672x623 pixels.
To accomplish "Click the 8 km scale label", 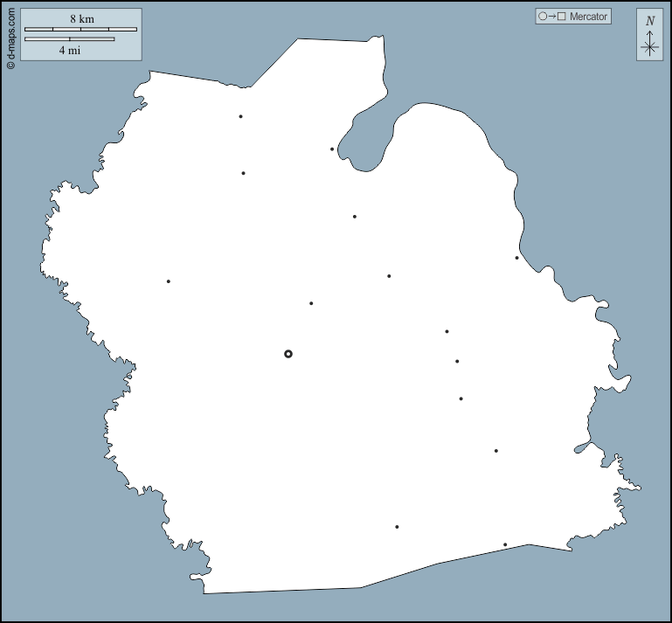I will (81, 18).
